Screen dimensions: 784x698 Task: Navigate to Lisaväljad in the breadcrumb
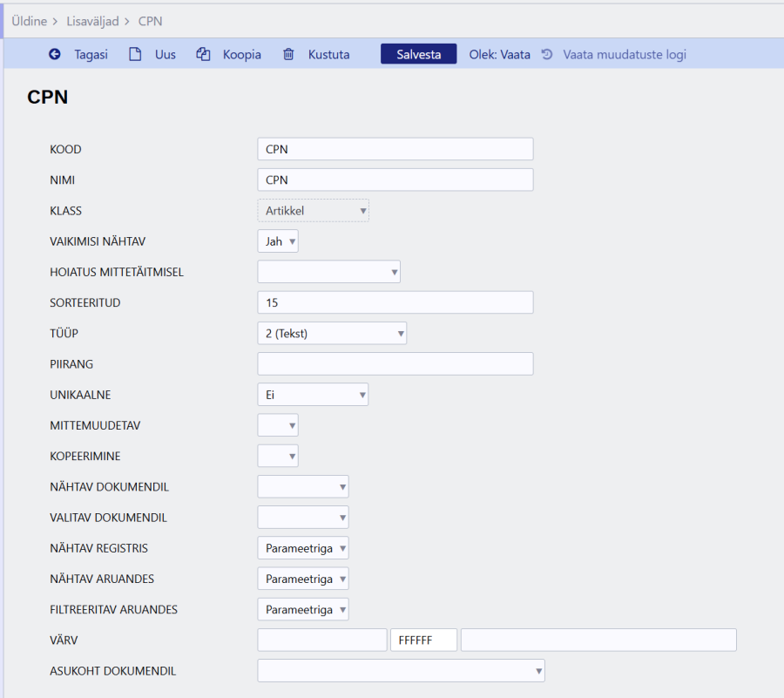(92, 21)
